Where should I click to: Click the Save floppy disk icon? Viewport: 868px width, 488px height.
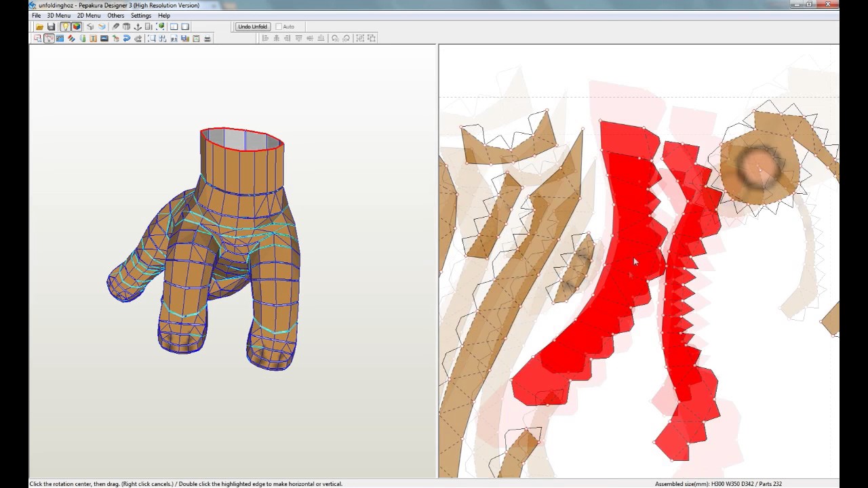coord(51,26)
